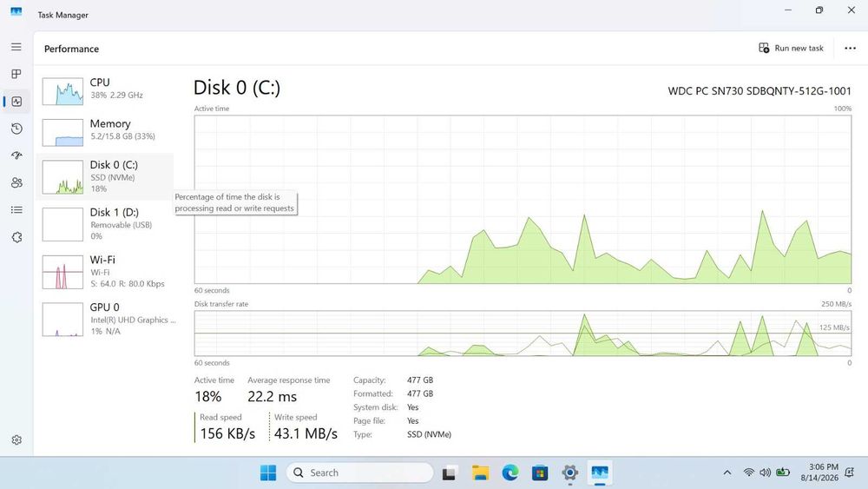The image size is (868, 489).
Task: Go to the Processes page icon
Action: [16, 74]
